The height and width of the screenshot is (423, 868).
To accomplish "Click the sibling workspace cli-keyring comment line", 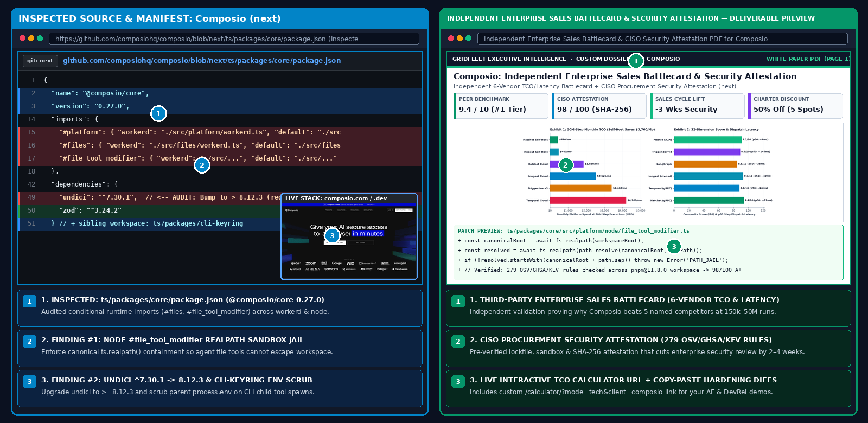I will coord(150,223).
